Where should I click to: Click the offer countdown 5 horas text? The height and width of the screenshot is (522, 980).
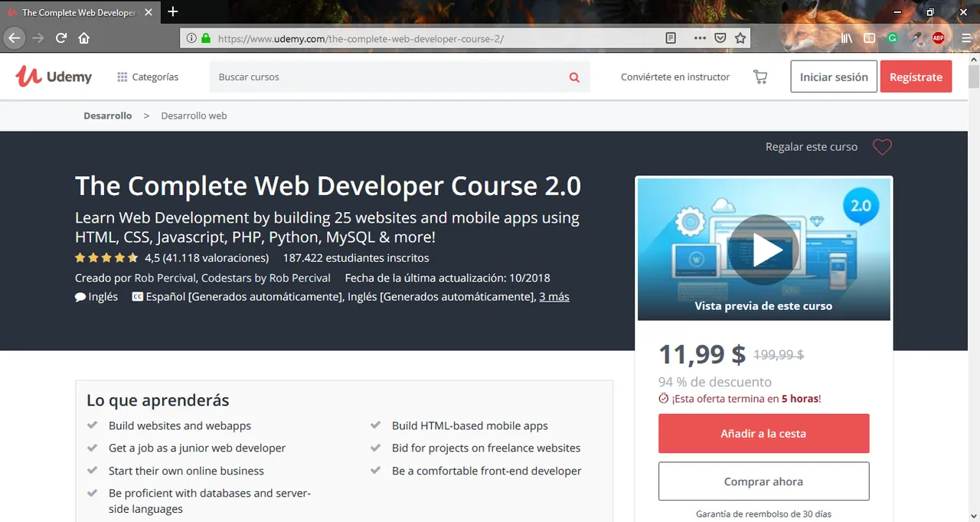(800, 399)
